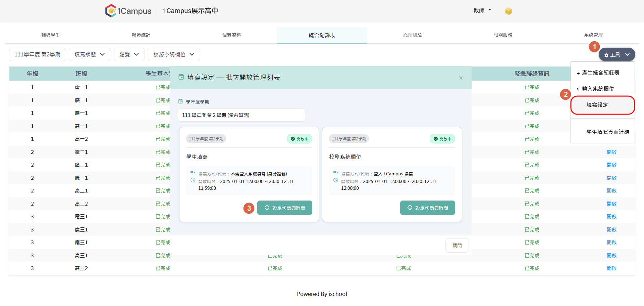This screenshot has width=644, height=306.
Task: Click 開啟 link for class 電二1
Action: pos(611,152)
